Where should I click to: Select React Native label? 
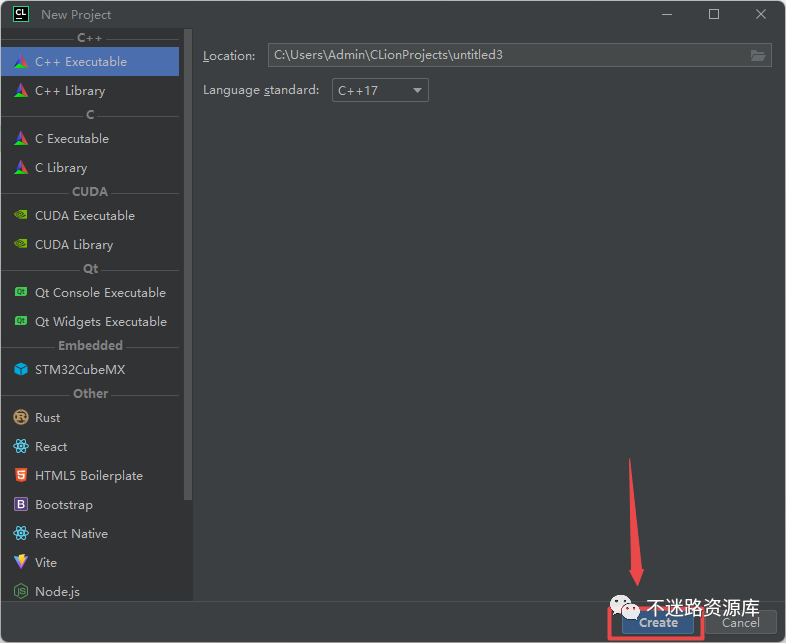click(x=71, y=534)
